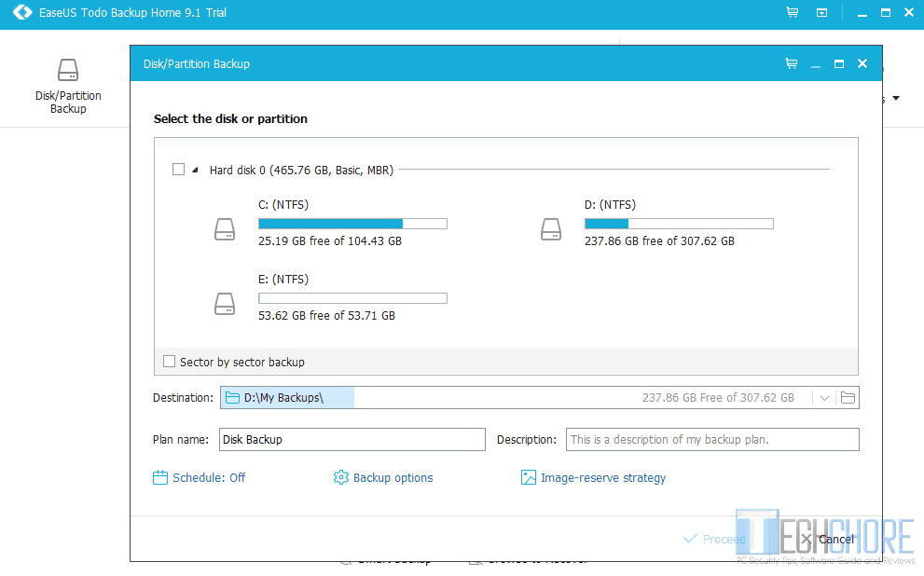The height and width of the screenshot is (576, 924).
Task: Minimize the main EaseUS Todo Backup window
Action: point(862,13)
